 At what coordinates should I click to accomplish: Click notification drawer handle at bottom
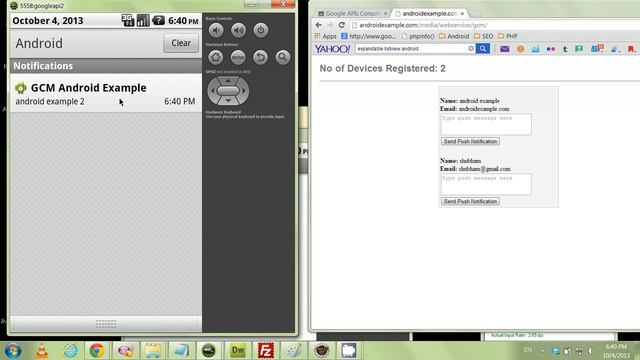click(106, 324)
